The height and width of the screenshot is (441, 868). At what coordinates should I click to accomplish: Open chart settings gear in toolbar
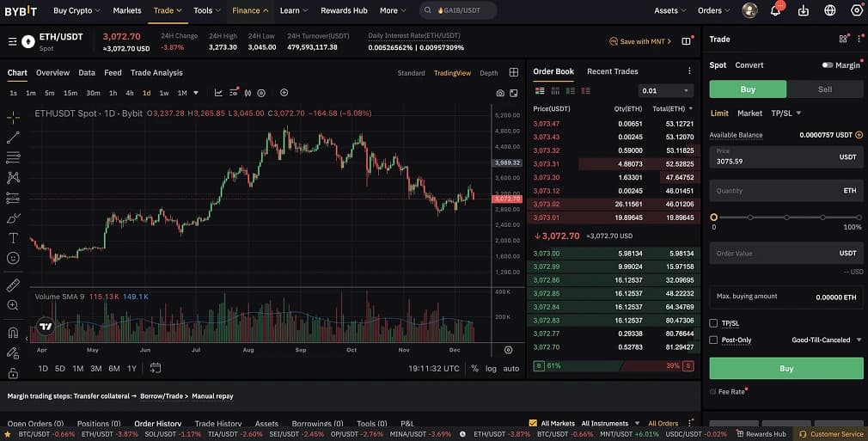click(x=261, y=93)
